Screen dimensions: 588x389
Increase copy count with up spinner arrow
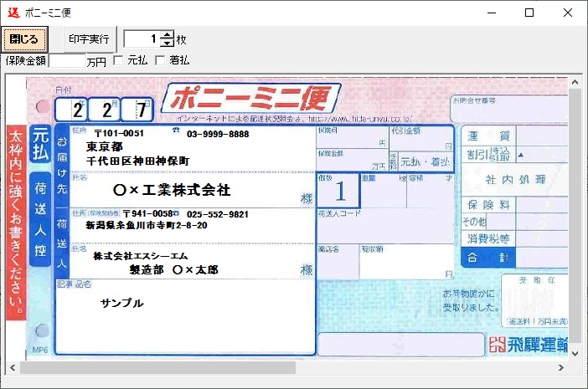168,35
